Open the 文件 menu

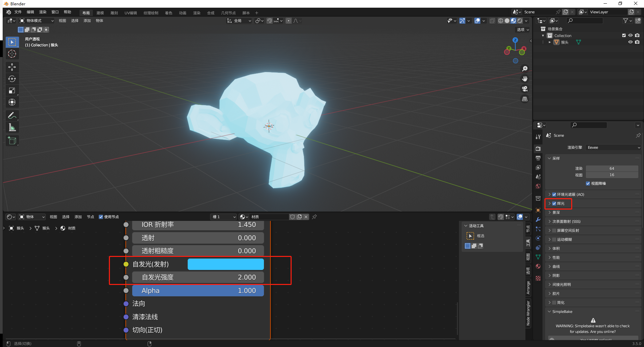pos(18,12)
